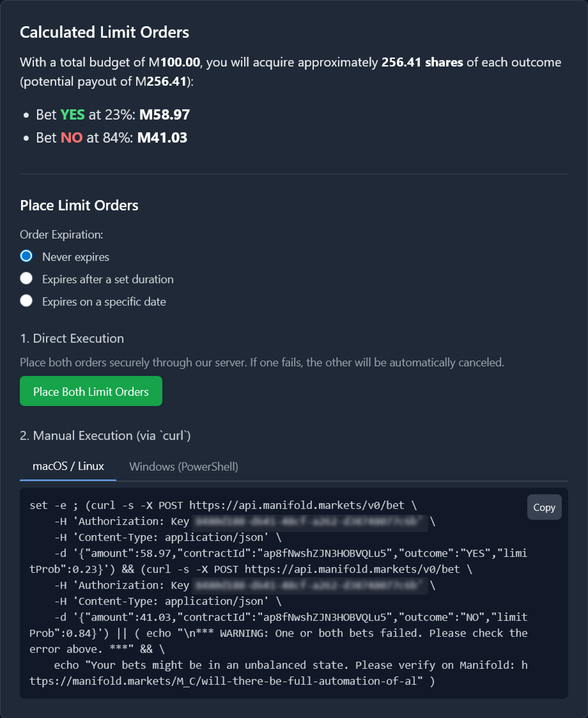Click the red NO outcome label
The height and width of the screenshot is (718, 588).
point(72,137)
